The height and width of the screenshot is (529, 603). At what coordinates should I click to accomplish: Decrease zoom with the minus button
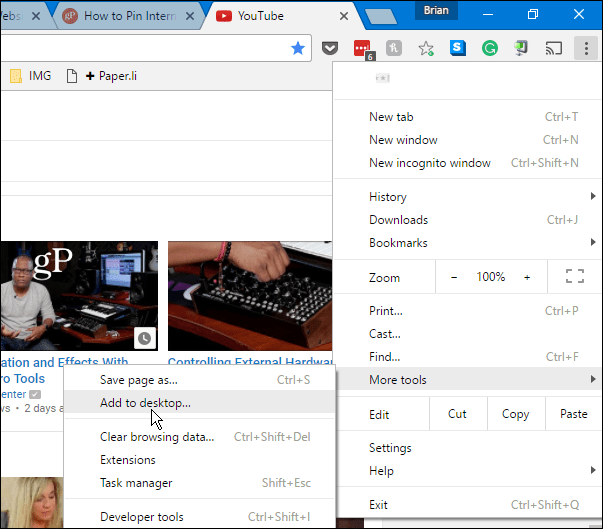(x=454, y=277)
